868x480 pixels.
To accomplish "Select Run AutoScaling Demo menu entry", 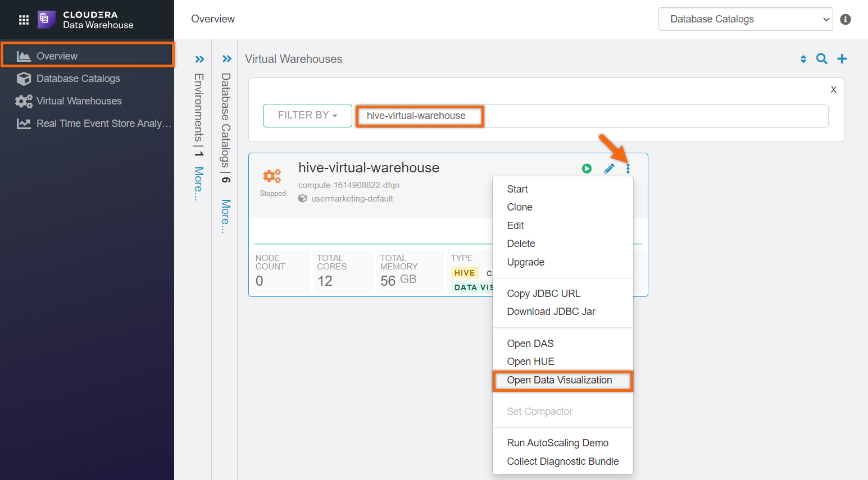I will (563, 443).
